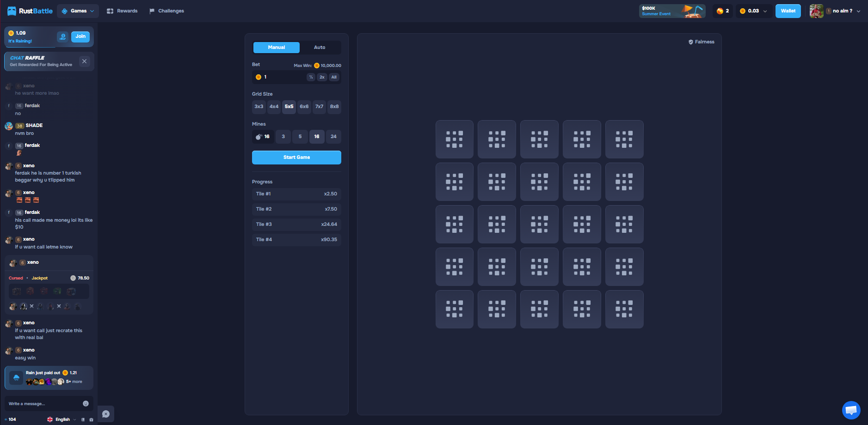Switch to Auto mode tab
Screen dimensions: 868x425
pos(320,48)
